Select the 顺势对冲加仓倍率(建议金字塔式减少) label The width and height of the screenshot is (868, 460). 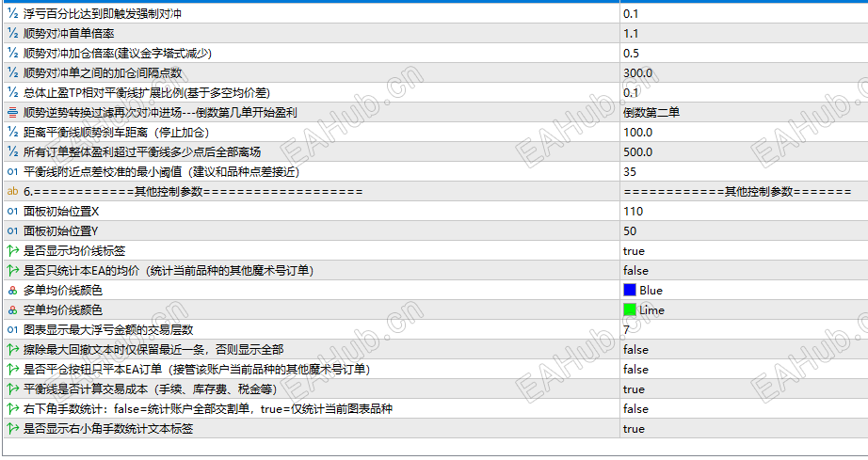click(118, 53)
